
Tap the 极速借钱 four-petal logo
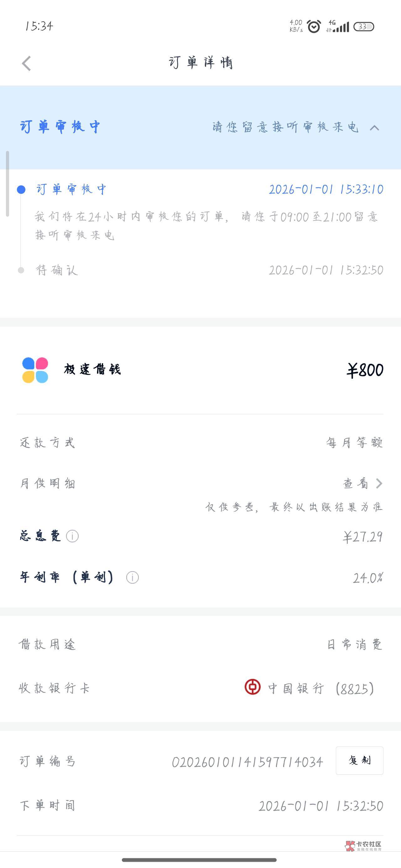click(x=35, y=370)
